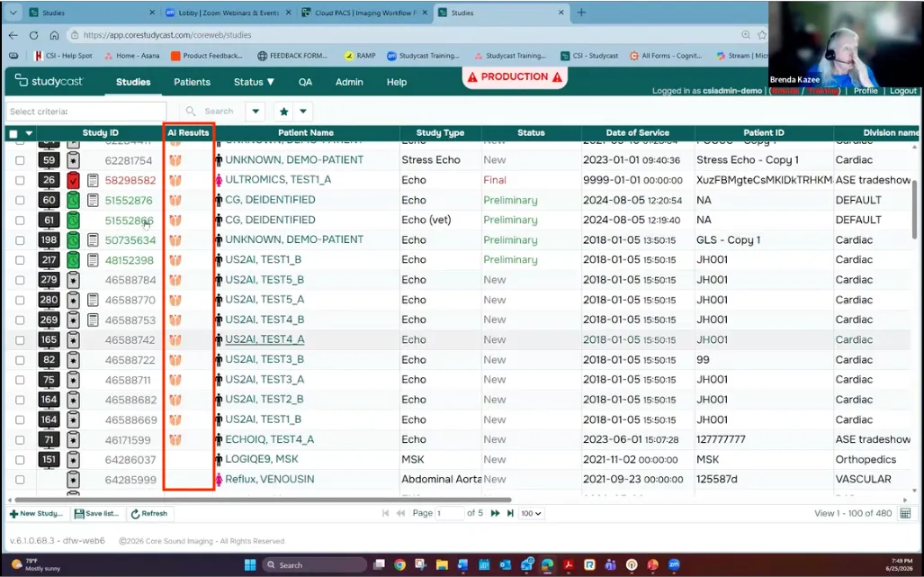Click the studycast logo
This screenshot has width=924, height=577.
(49, 81)
